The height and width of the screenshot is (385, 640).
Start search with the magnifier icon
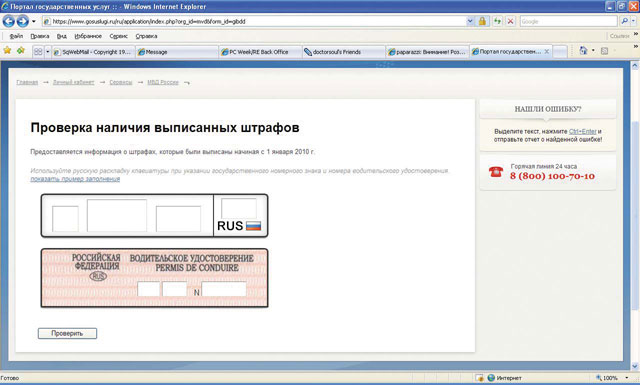624,21
